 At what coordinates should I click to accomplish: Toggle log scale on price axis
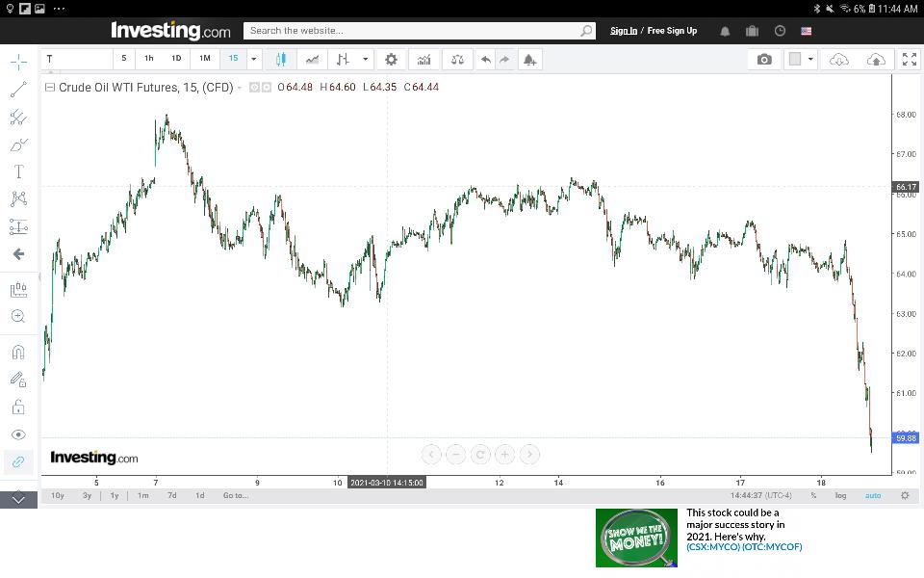tap(840, 495)
